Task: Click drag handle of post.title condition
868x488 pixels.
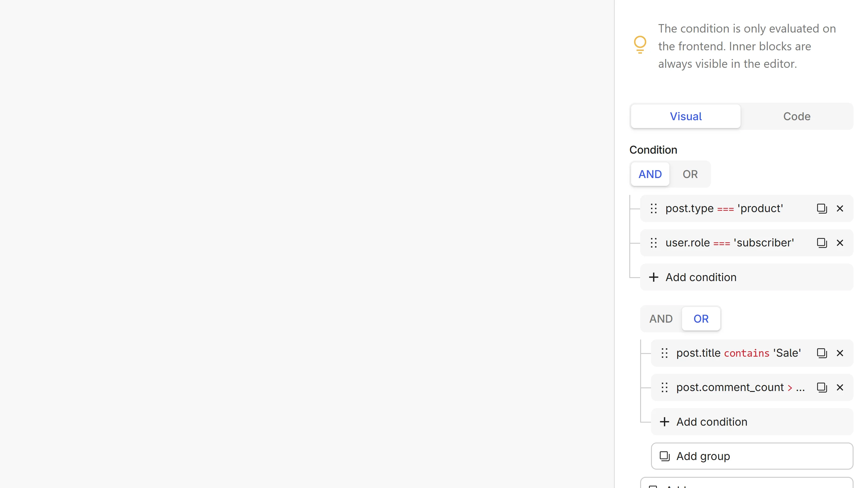Action: [665, 353]
